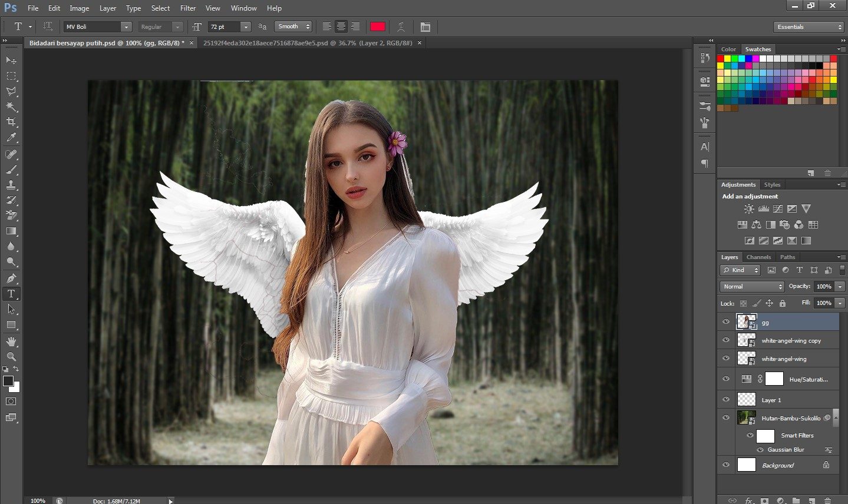The width and height of the screenshot is (848, 504).
Task: Expand the Essentials workspace dropdown
Action: pos(809,26)
